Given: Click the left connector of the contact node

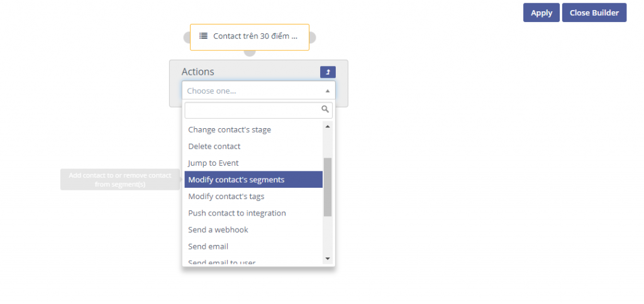Looking at the screenshot, I should pos(187,38).
